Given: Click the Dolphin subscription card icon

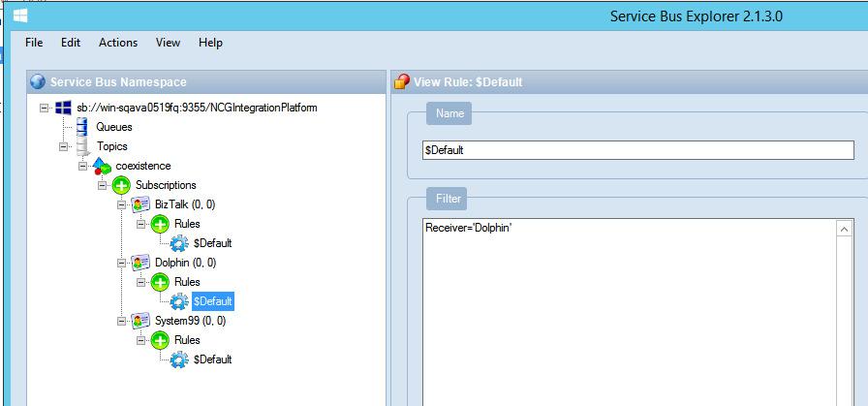Looking at the screenshot, I should coord(140,263).
